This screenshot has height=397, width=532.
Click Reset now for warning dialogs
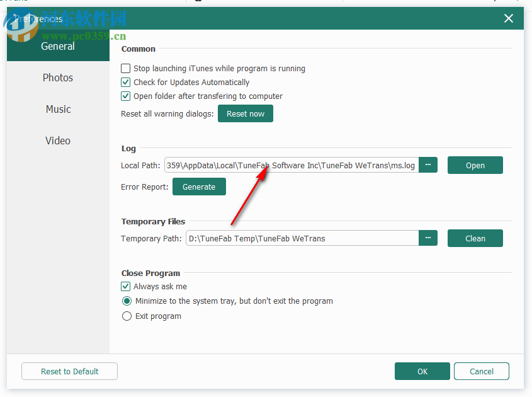(246, 113)
